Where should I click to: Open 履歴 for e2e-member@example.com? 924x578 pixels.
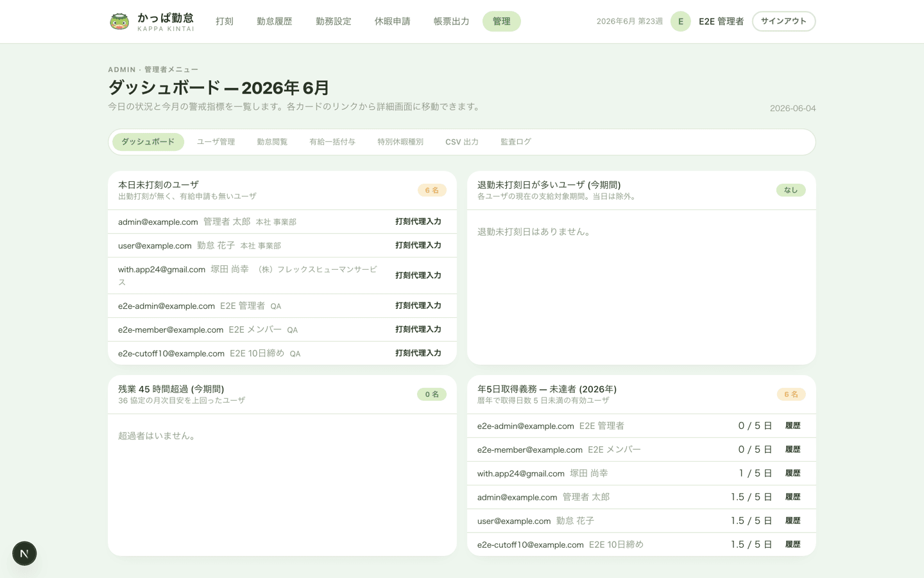793,450
